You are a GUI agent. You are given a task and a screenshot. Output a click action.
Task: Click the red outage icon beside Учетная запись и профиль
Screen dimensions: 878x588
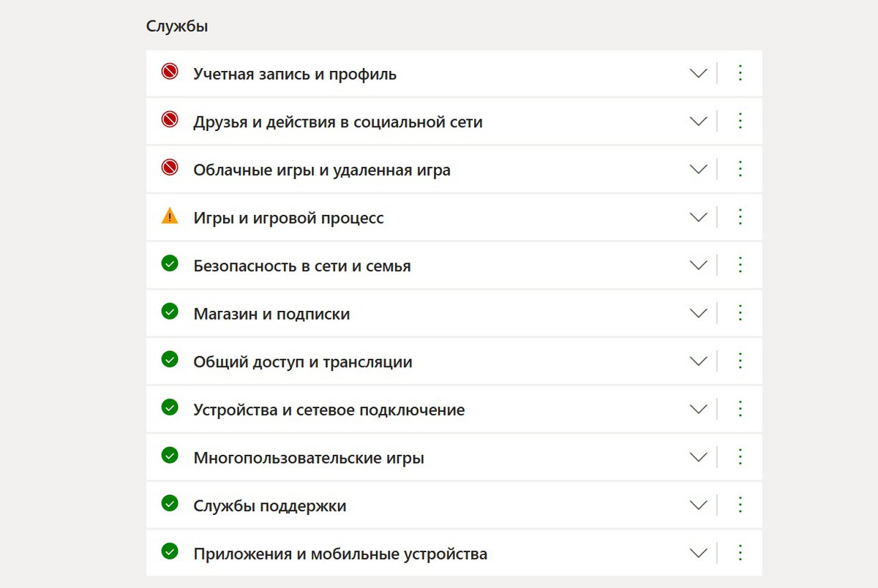[x=170, y=72]
